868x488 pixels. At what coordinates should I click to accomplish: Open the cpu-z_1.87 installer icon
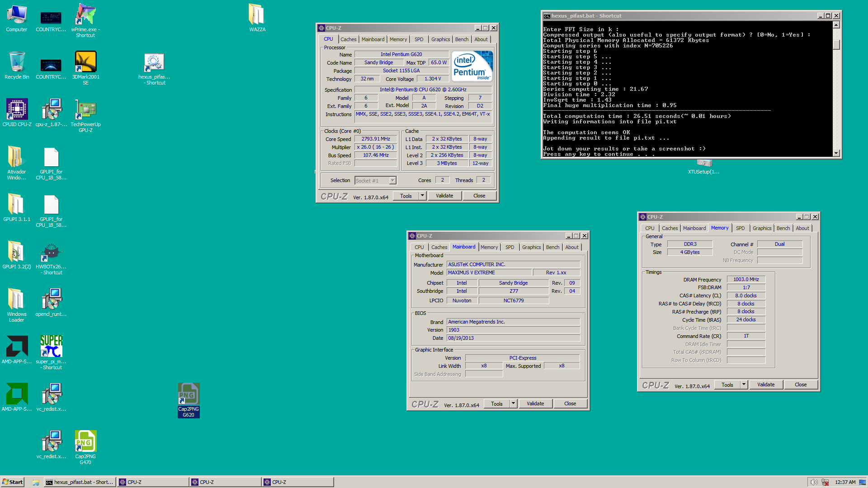(x=51, y=113)
